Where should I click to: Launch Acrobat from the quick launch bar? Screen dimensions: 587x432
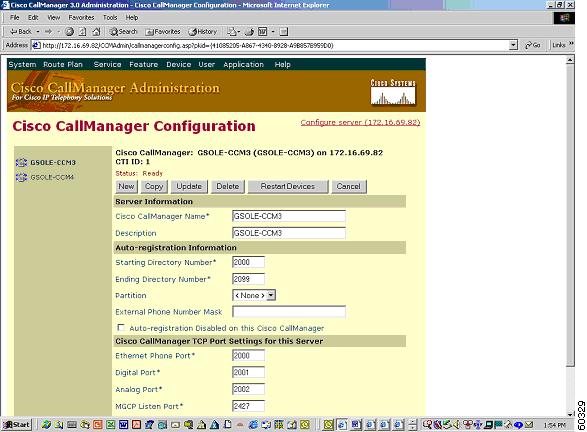coord(136,425)
